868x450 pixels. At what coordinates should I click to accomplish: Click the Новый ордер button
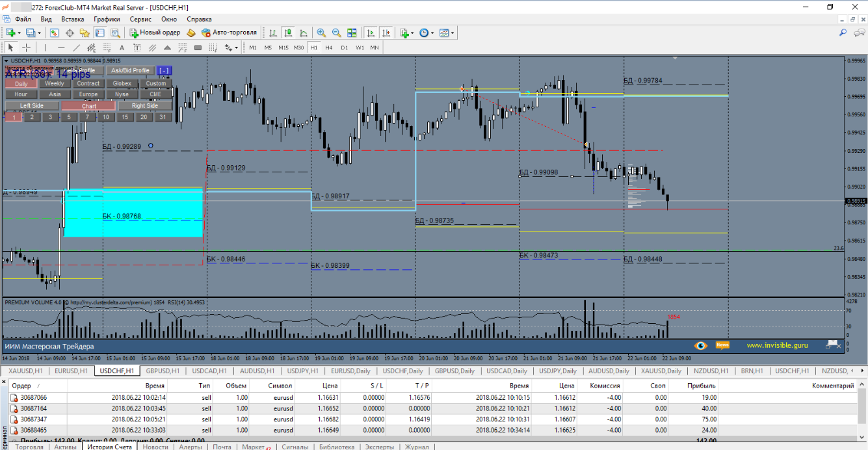pos(155,33)
